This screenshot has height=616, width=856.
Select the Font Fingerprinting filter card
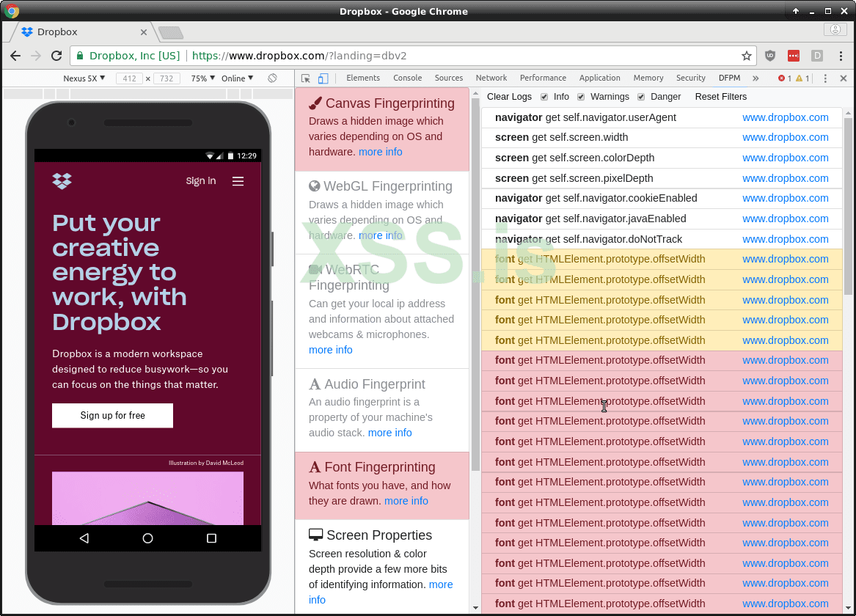click(381, 485)
